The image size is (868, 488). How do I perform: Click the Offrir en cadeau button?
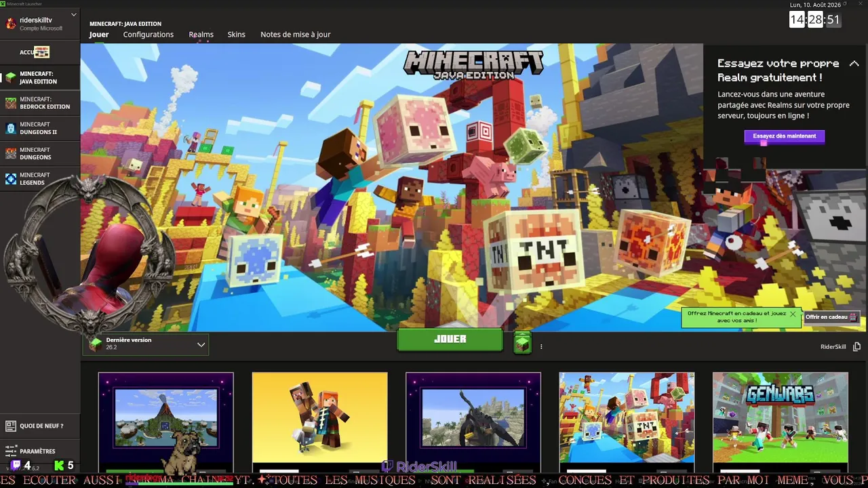pos(831,317)
